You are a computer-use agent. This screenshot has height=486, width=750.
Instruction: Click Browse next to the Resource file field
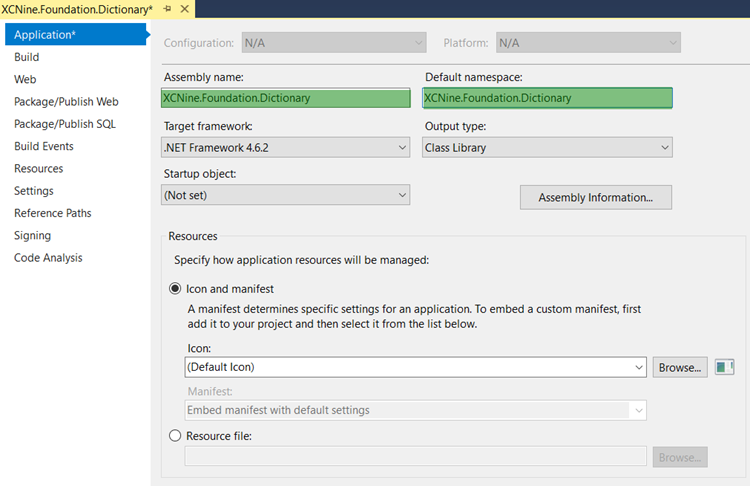tap(680, 457)
